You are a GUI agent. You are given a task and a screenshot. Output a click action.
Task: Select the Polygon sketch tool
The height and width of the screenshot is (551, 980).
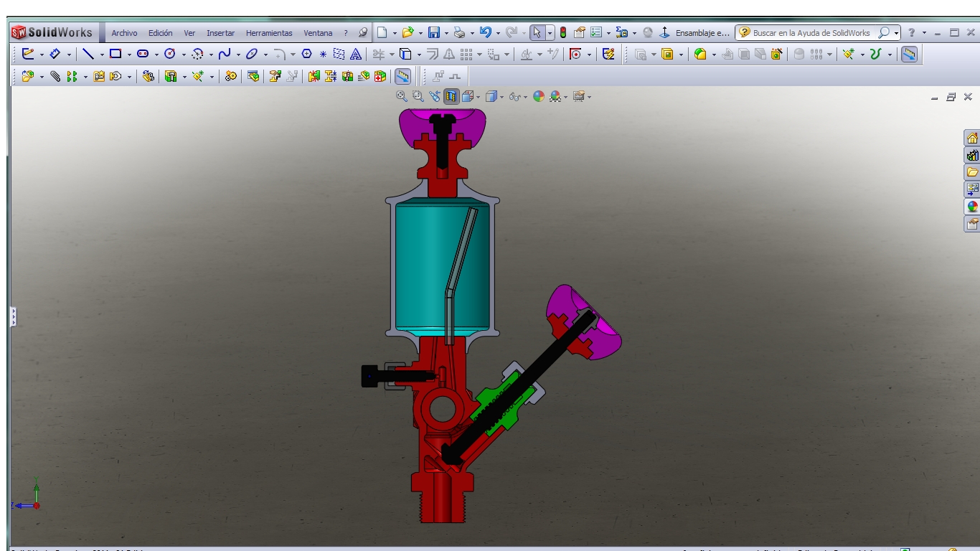click(x=307, y=54)
